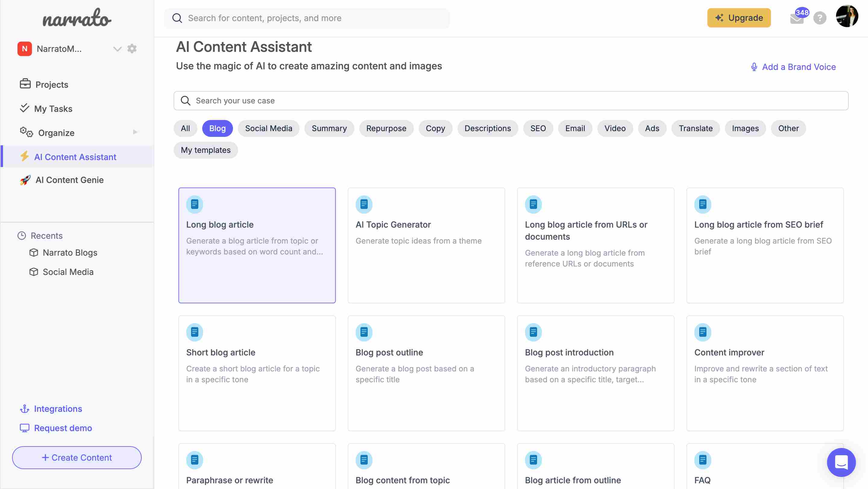Open the AI Topic Generator title

pyautogui.click(x=393, y=224)
